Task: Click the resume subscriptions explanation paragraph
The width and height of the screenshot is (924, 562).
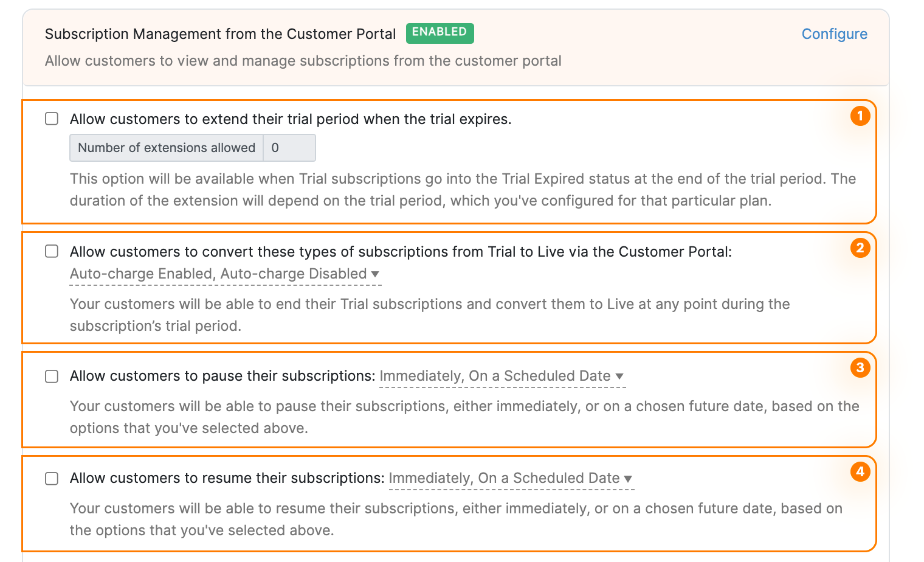Action: (x=455, y=519)
